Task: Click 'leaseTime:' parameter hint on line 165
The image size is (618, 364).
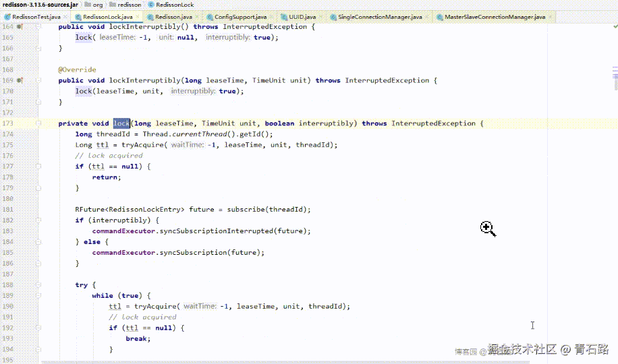Action: pos(117,38)
